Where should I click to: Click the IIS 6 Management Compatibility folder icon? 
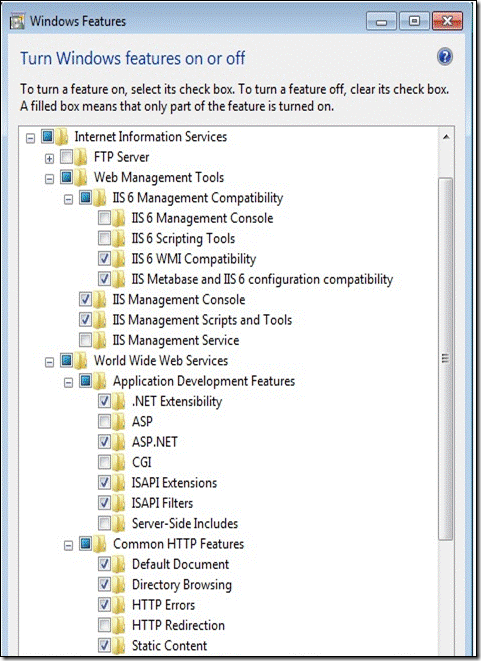[99, 198]
